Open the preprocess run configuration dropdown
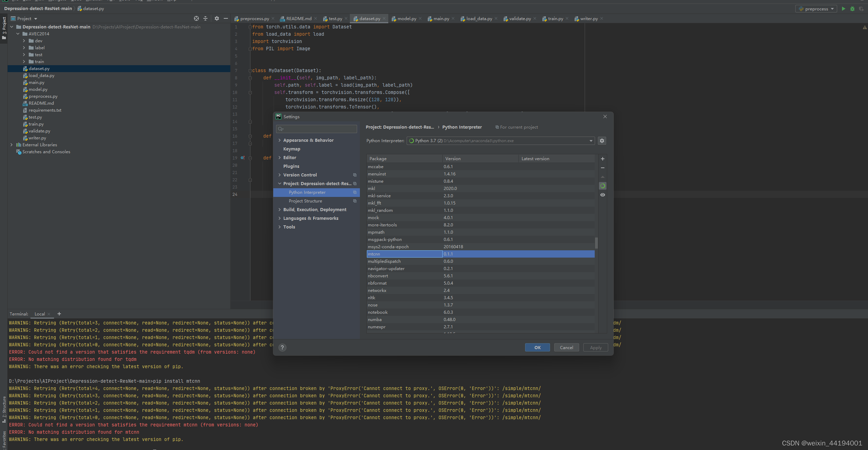The height and width of the screenshot is (450, 868). coord(816,9)
